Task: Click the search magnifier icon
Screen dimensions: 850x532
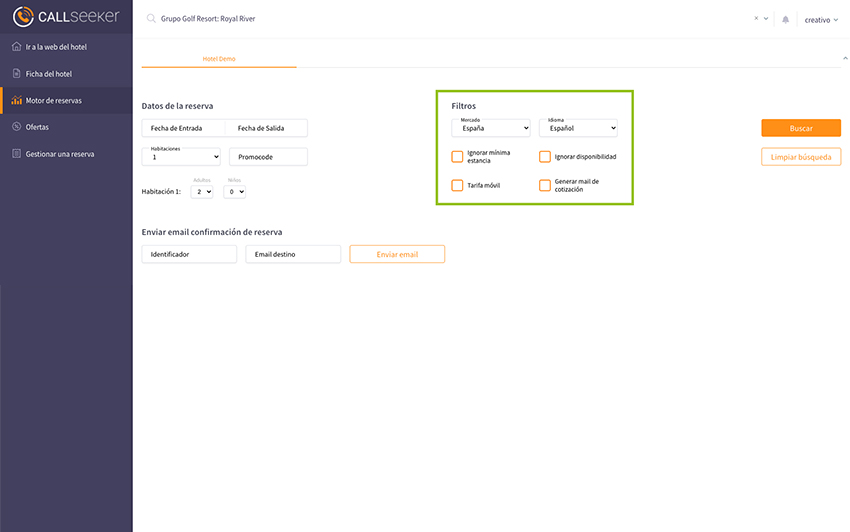Action: (x=151, y=18)
